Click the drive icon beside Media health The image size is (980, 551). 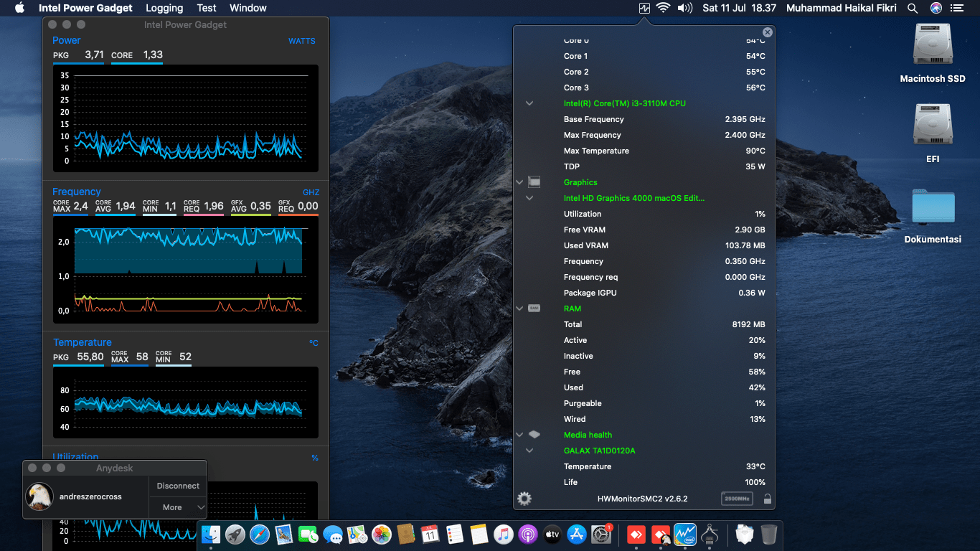[534, 435]
